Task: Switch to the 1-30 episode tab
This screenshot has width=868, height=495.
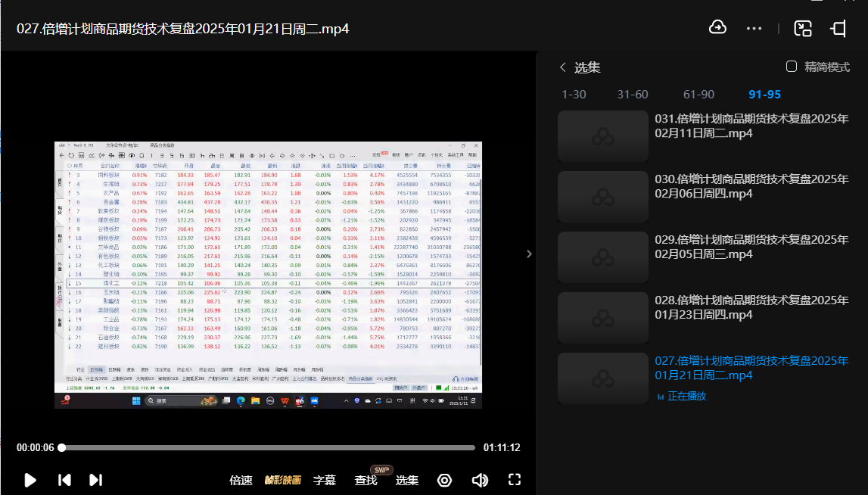Action: point(574,95)
